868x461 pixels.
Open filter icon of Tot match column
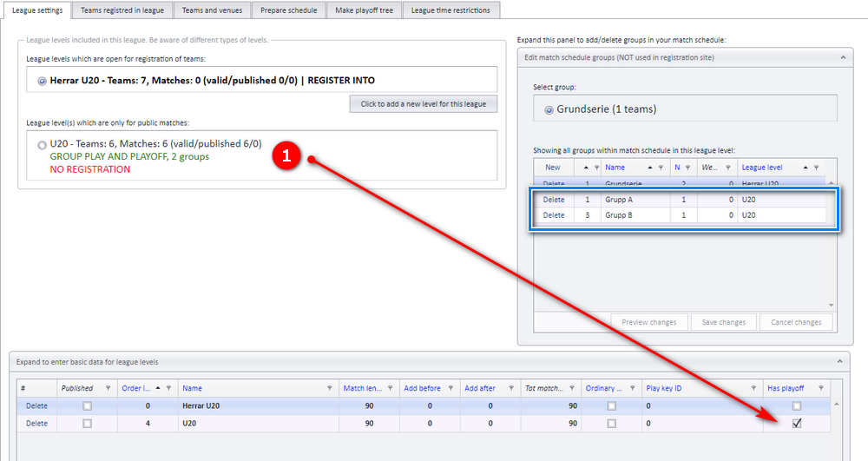coord(572,388)
